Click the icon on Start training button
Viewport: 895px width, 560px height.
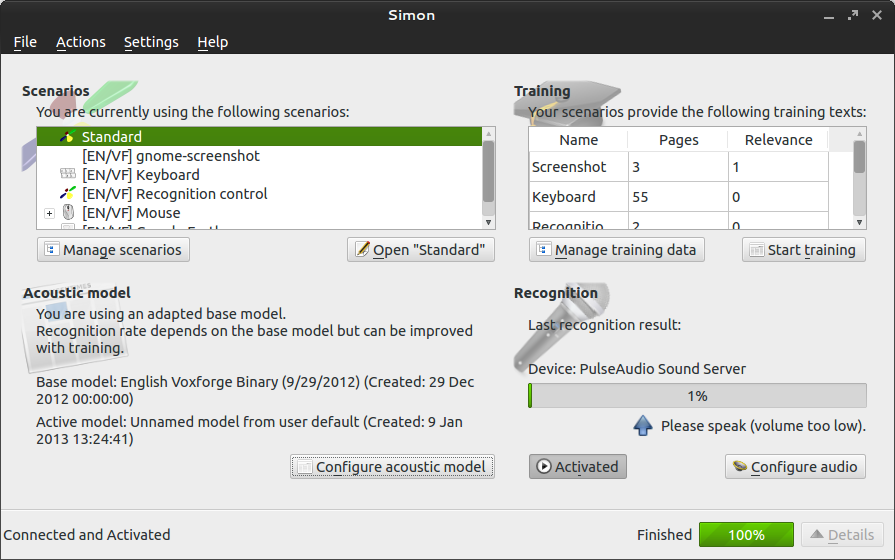(757, 250)
